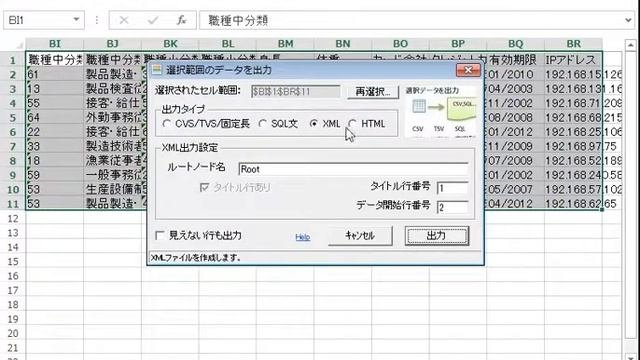Enable the 見えない行も出力 checkbox
This screenshot has width=640, height=360.
point(160,235)
